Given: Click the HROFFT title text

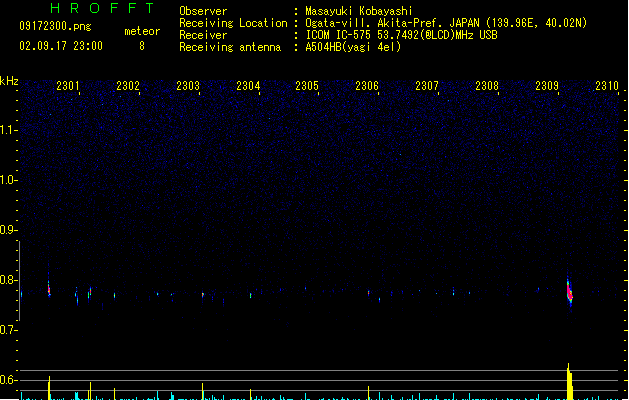Looking at the screenshot, I should coord(102,8).
